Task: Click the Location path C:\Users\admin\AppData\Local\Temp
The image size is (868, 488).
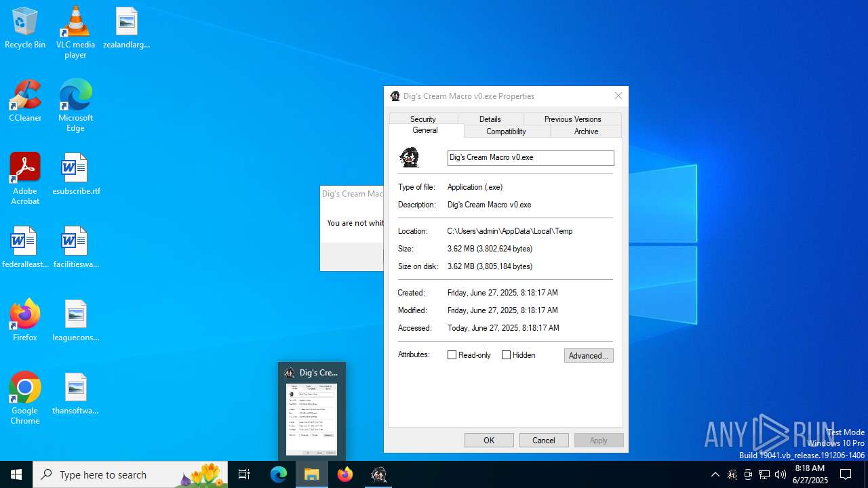Action: [x=510, y=231]
